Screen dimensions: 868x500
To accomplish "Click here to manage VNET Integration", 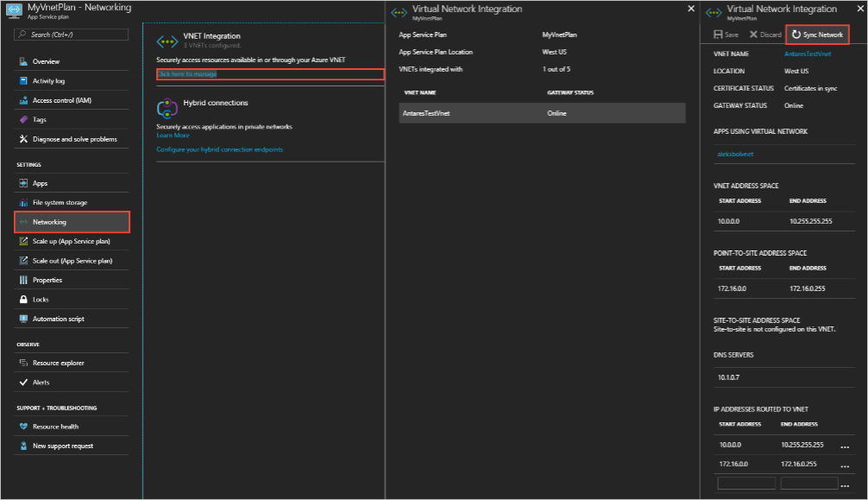I will coord(187,74).
